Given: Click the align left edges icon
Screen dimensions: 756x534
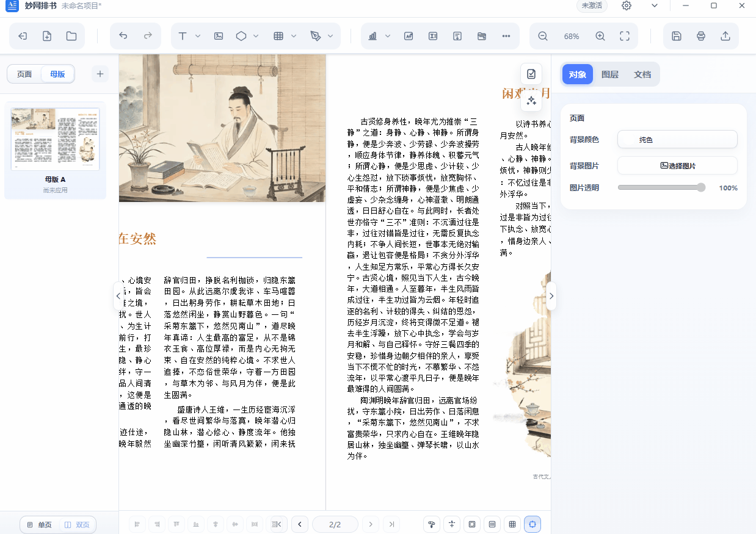Looking at the screenshot, I should [137, 524].
